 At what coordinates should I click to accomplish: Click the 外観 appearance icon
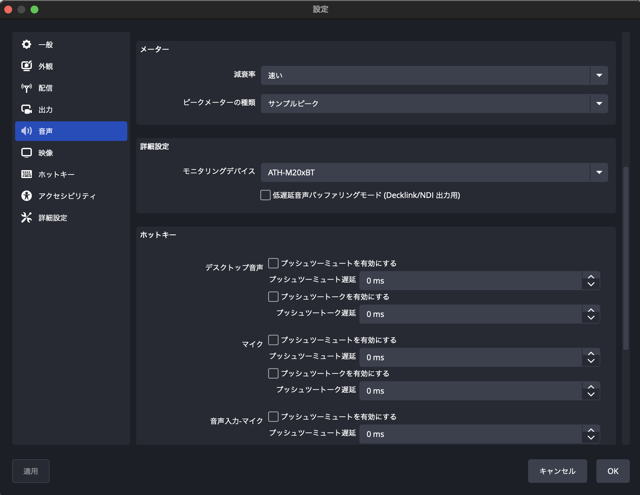[27, 66]
